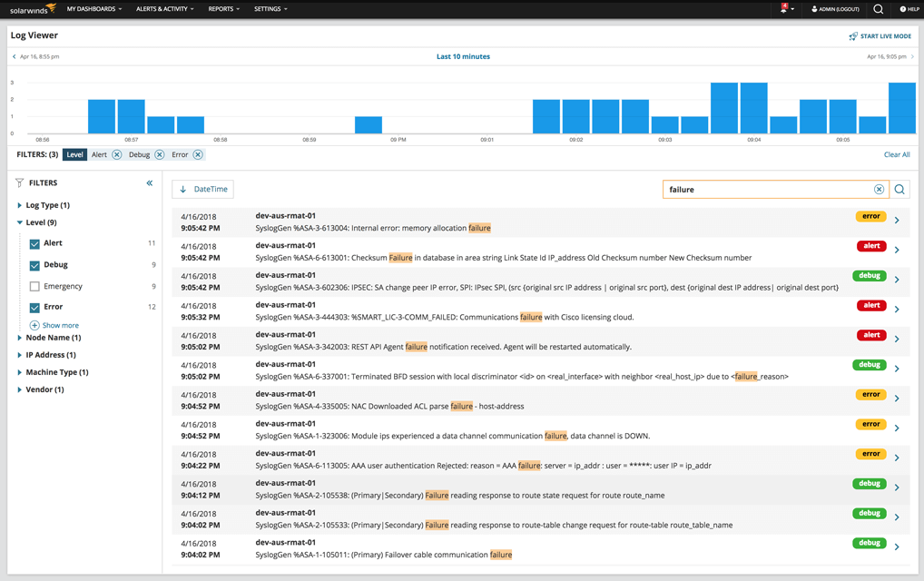924x581 pixels.
Task: Click the debug badge on IPSEC entry
Action: click(870, 275)
